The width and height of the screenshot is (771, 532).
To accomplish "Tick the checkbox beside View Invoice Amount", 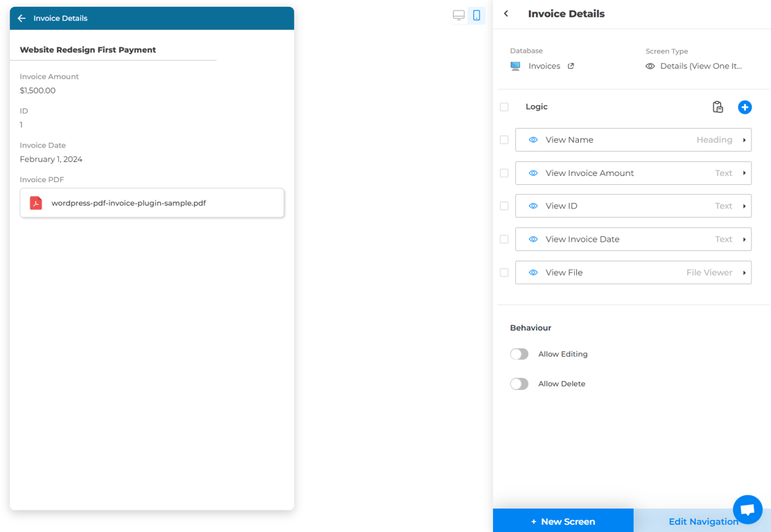I will [504, 173].
